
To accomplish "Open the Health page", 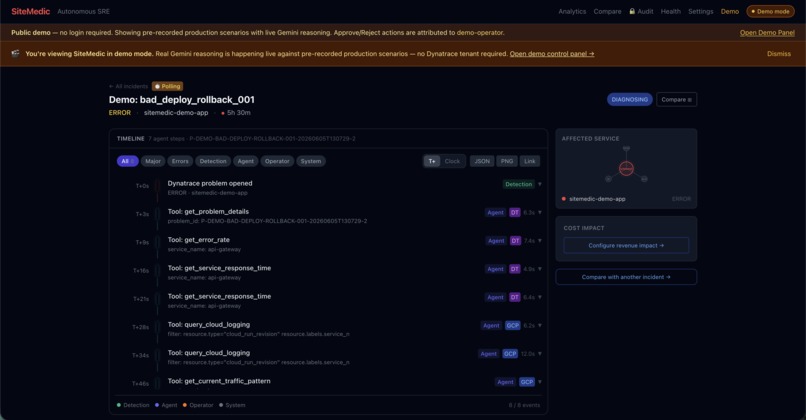I will 670,11.
